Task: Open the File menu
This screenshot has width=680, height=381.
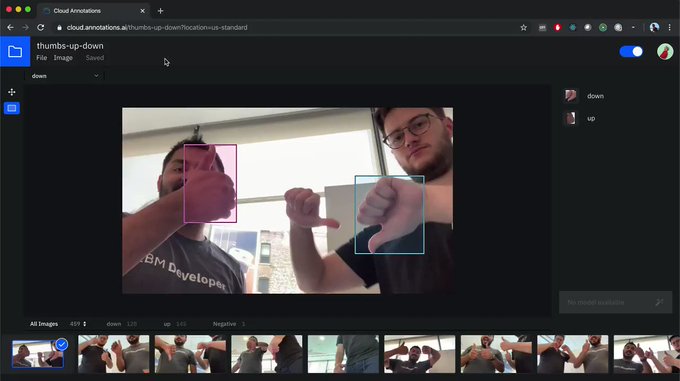Action: point(42,58)
